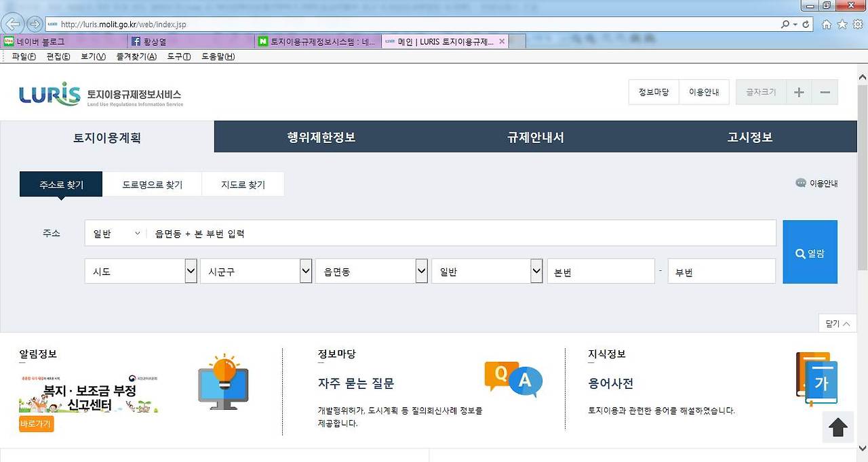
Task: Choose 도로명으로 찾기 search mode
Action: [x=152, y=184]
